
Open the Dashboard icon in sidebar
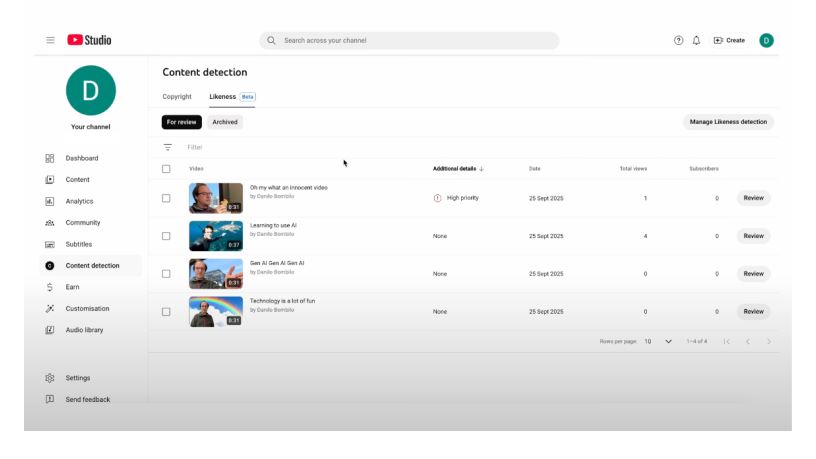click(49, 158)
